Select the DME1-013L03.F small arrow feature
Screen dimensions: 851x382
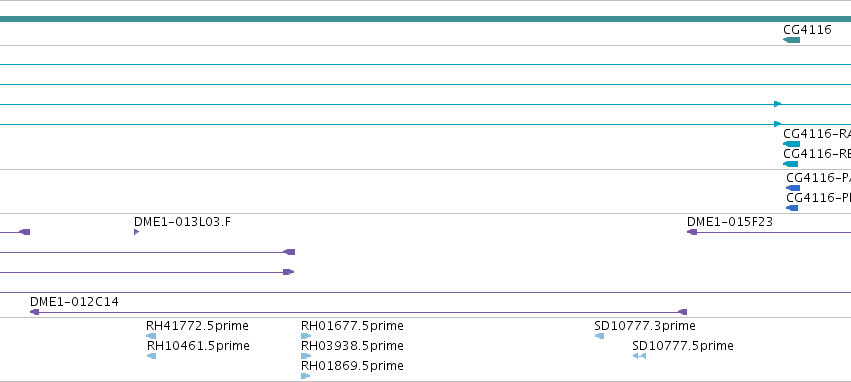pyautogui.click(x=136, y=232)
